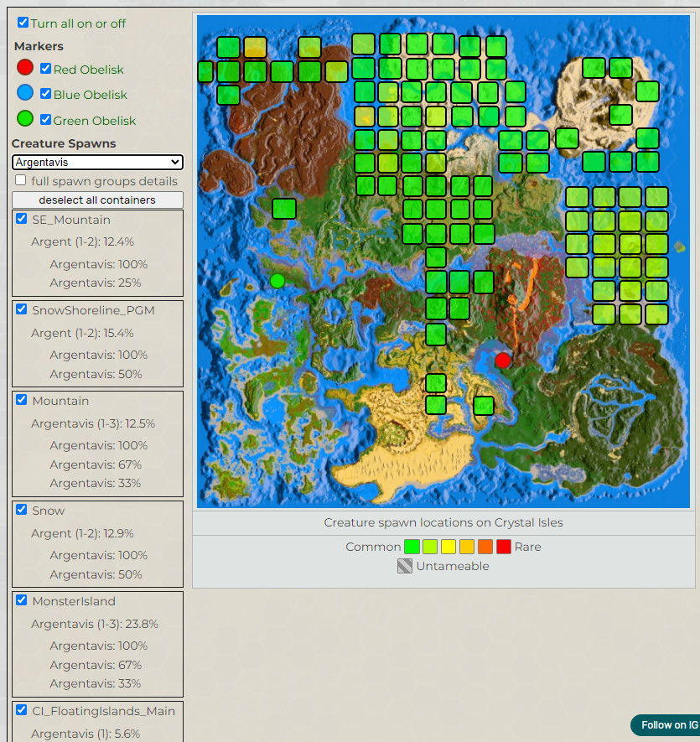The width and height of the screenshot is (700, 742).
Task: Click 'Argent (1-2): 15.4%' under SnowShoreline_PGM
Action: pyautogui.click(x=82, y=333)
